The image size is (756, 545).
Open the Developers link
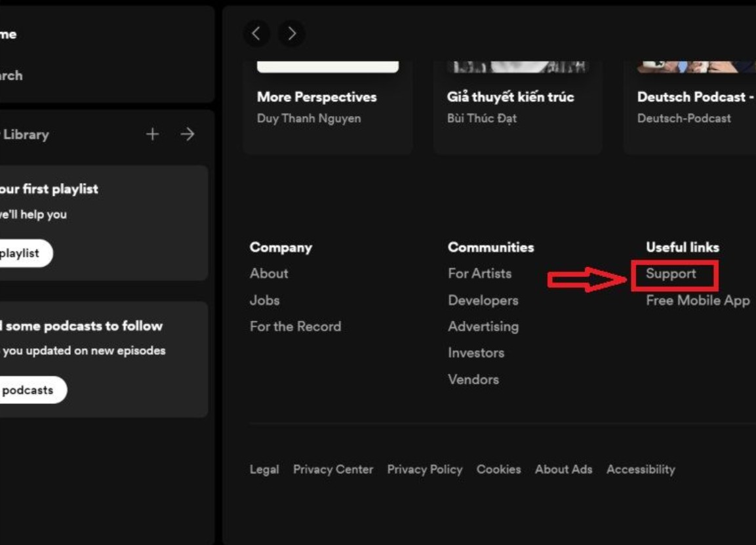(483, 300)
